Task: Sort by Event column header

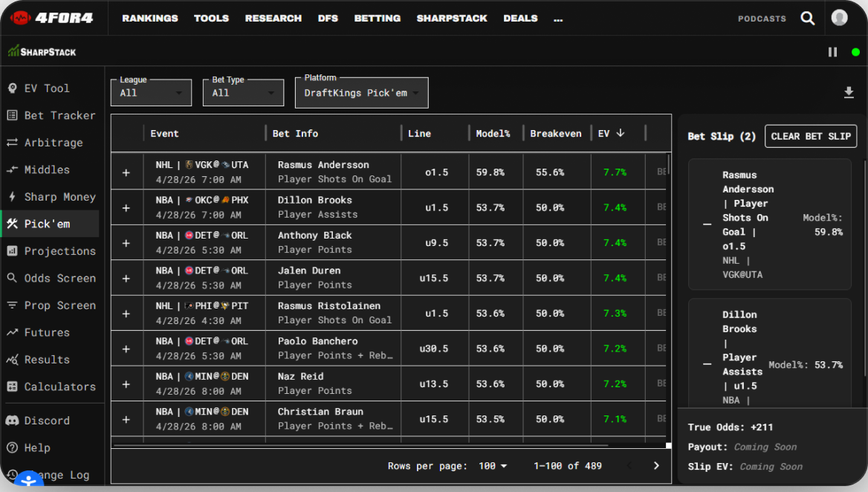Action: pyautogui.click(x=164, y=133)
